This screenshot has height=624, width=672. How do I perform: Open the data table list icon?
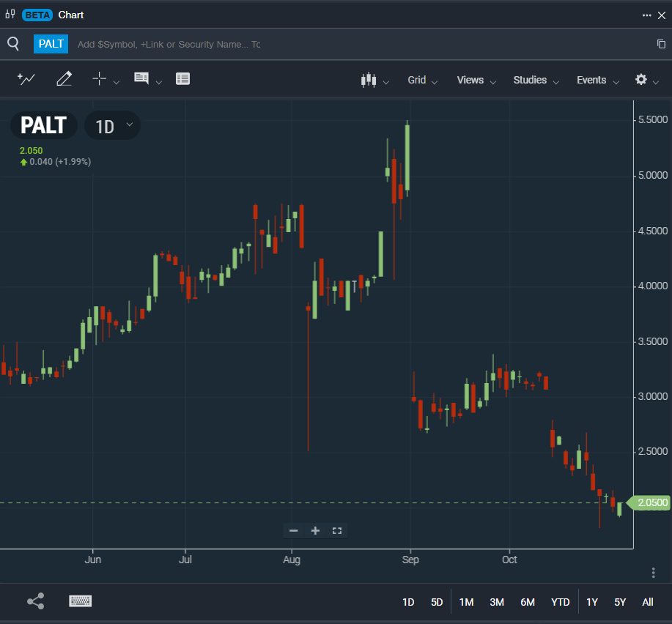[x=182, y=79]
